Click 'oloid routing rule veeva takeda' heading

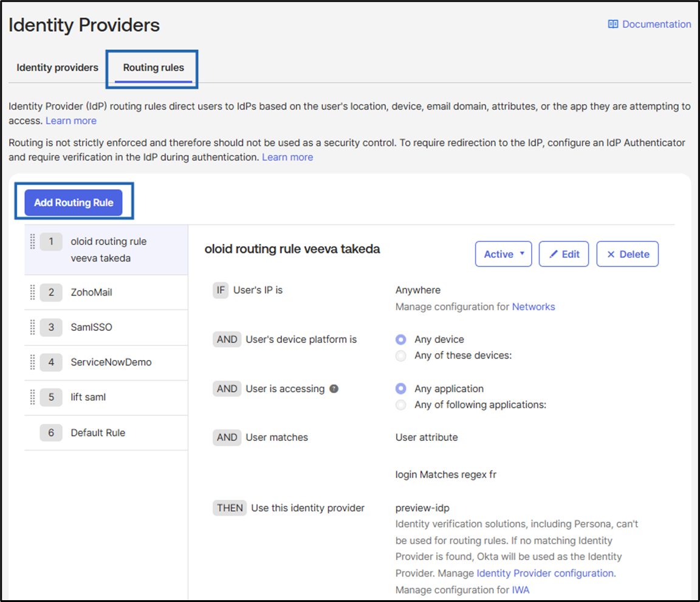pyautogui.click(x=292, y=249)
